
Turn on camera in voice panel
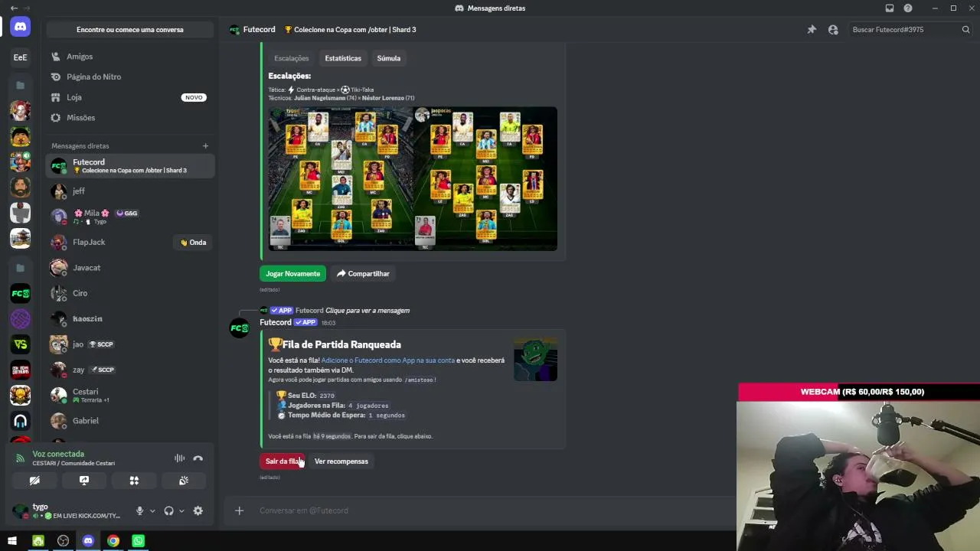click(x=34, y=481)
